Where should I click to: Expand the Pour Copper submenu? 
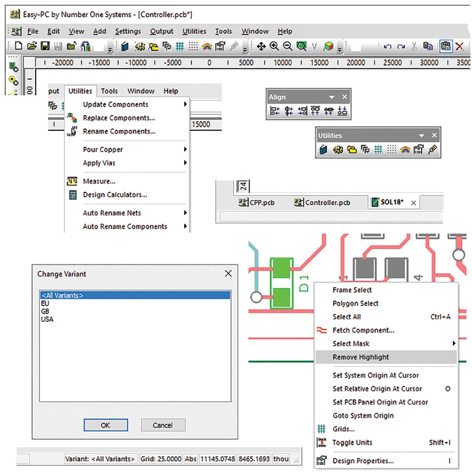pyautogui.click(x=127, y=150)
